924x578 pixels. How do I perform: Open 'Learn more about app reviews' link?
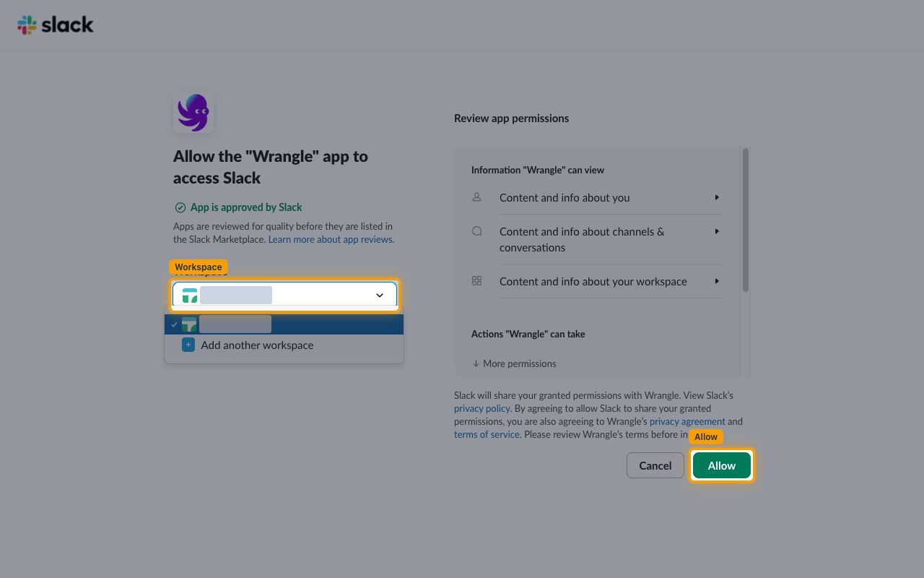click(331, 239)
